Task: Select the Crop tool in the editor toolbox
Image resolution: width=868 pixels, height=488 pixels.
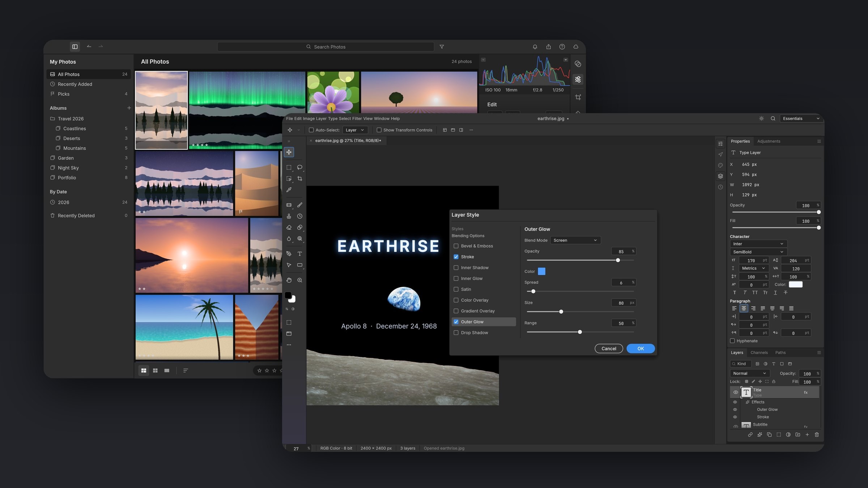Action: (x=300, y=179)
